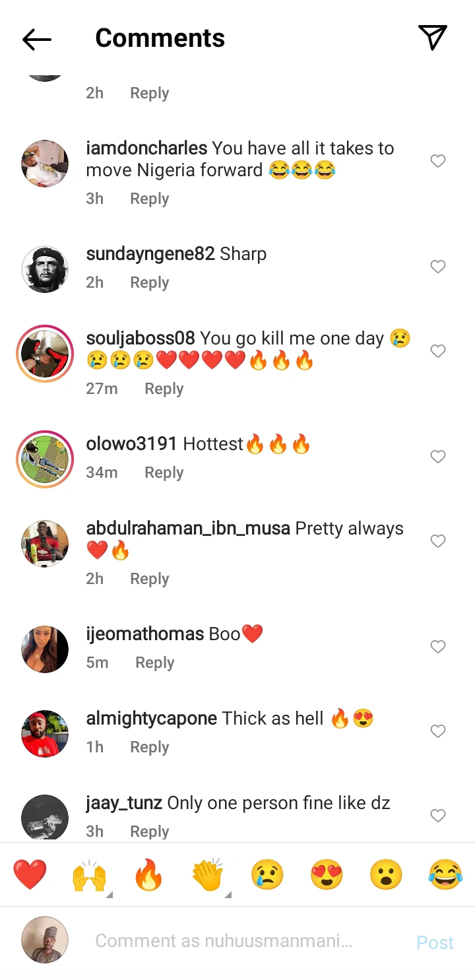Select the surprised face emoji
This screenshot has width=475, height=980.
(385, 874)
